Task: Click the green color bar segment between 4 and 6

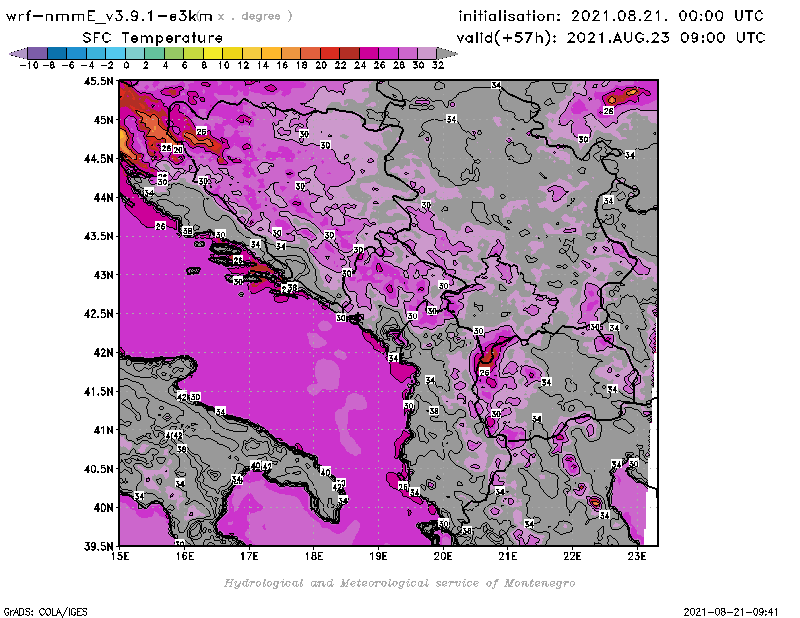Action: pos(174,53)
